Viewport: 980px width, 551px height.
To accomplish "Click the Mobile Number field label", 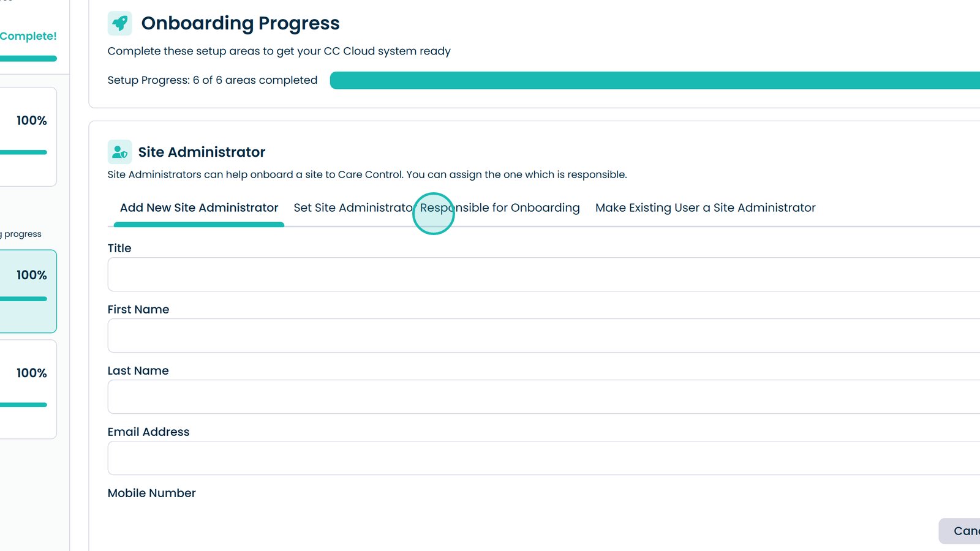I will 151,493.
